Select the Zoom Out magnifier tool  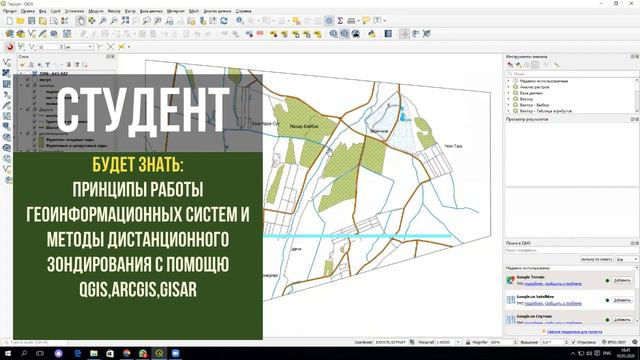pyautogui.click(x=114, y=21)
